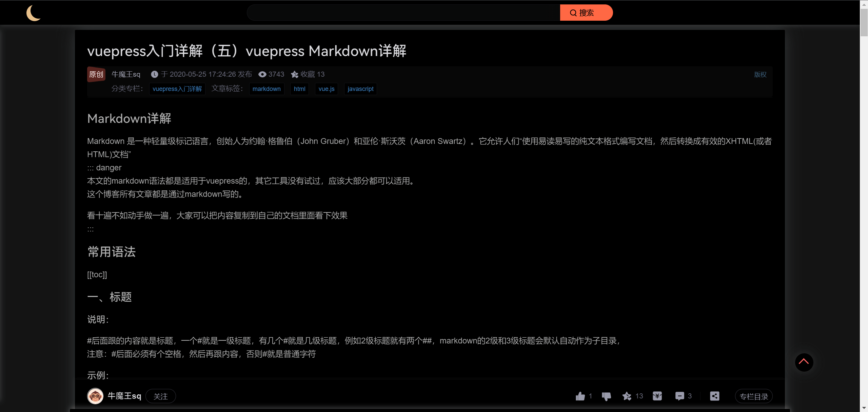Viewport: 868px width, 412px height.
Task: Click the search magnifier icon
Action: click(573, 13)
